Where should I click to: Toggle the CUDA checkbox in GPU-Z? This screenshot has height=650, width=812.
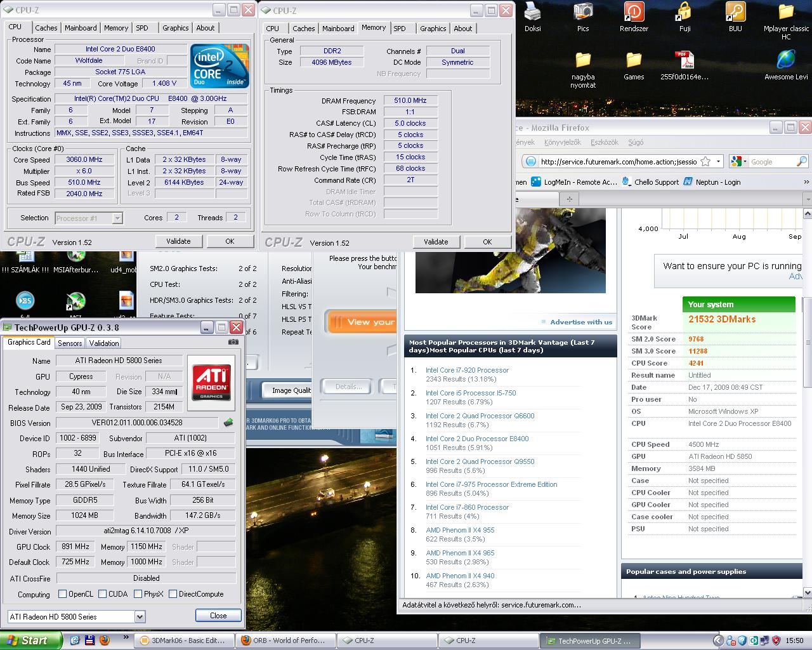pyautogui.click(x=102, y=594)
